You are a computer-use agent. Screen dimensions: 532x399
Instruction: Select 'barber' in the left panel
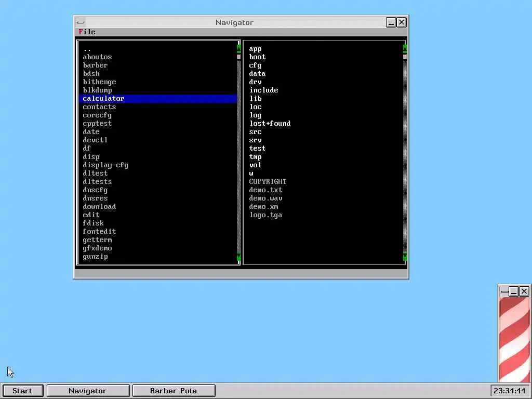[158, 65]
